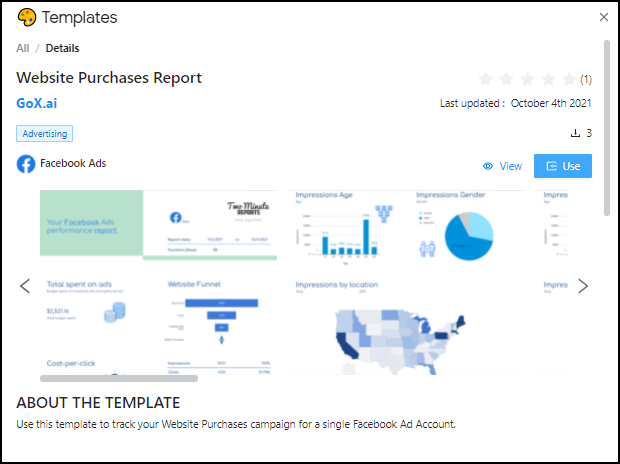620x464 pixels.
Task: Click the Cost-per-click preview heading
Action: 71,363
